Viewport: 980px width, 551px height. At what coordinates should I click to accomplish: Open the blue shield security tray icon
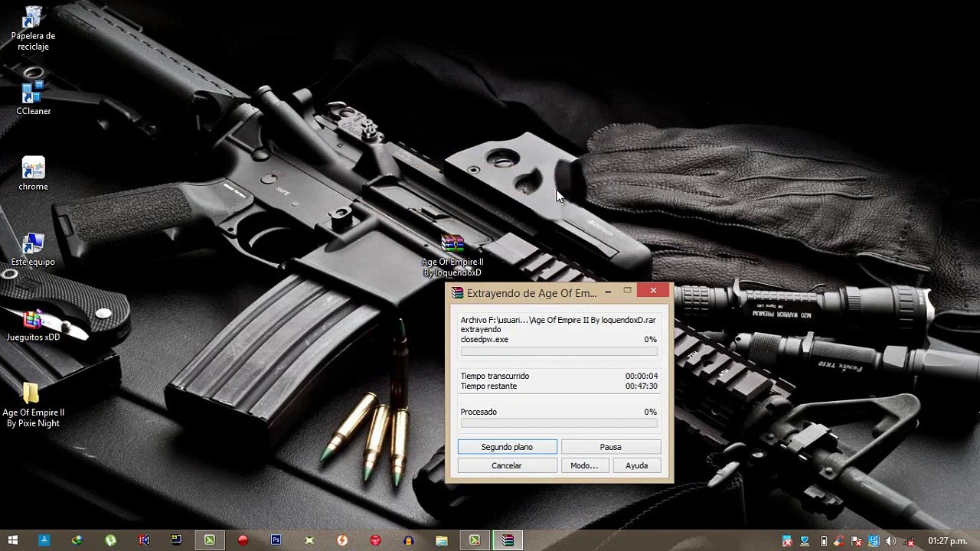coord(805,541)
